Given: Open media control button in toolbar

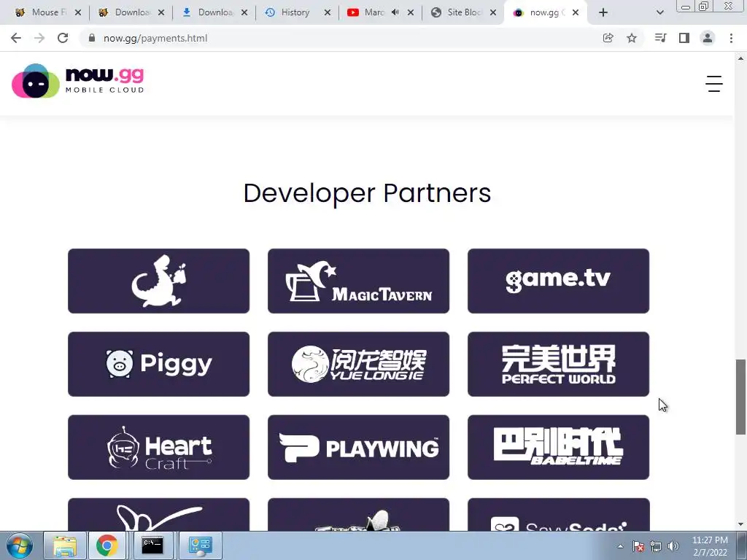Looking at the screenshot, I should click(x=660, y=38).
